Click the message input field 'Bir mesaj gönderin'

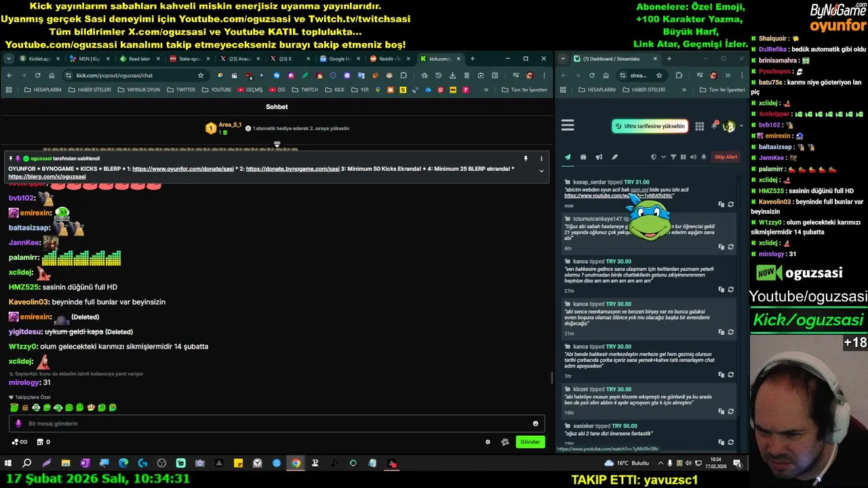point(277,424)
